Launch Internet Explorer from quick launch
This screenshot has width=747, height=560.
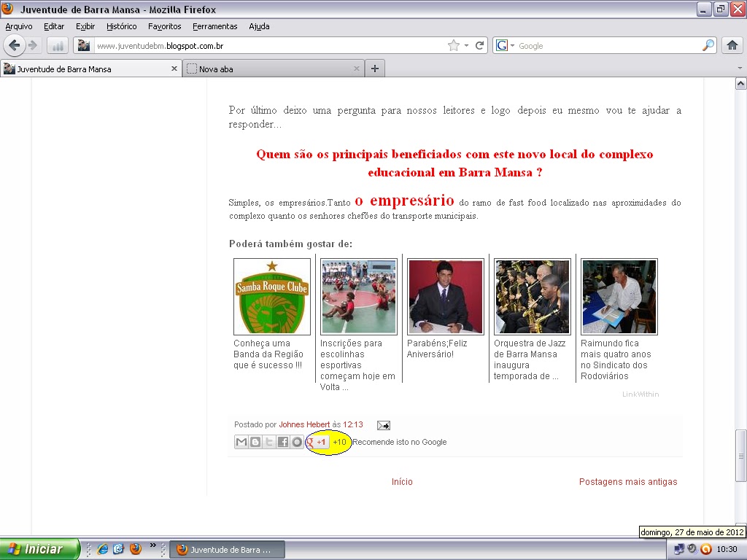[102, 549]
